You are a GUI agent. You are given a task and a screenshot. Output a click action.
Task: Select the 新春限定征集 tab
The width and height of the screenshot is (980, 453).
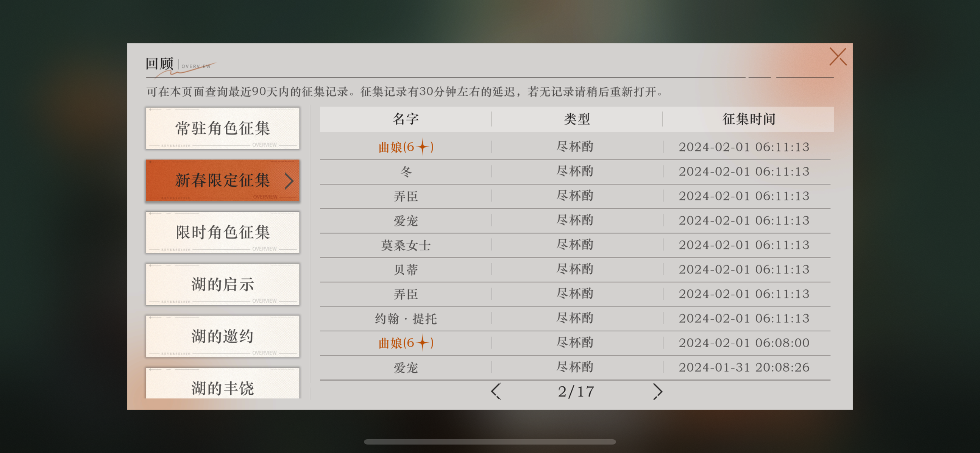coord(223,181)
